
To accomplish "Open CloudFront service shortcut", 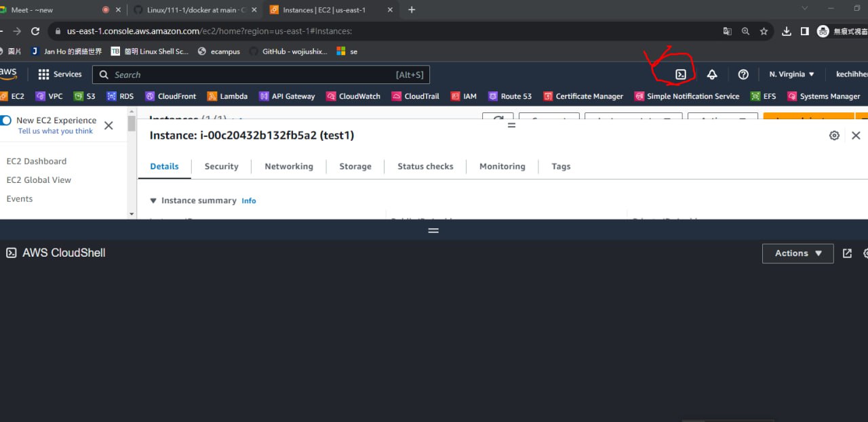I will tap(170, 96).
